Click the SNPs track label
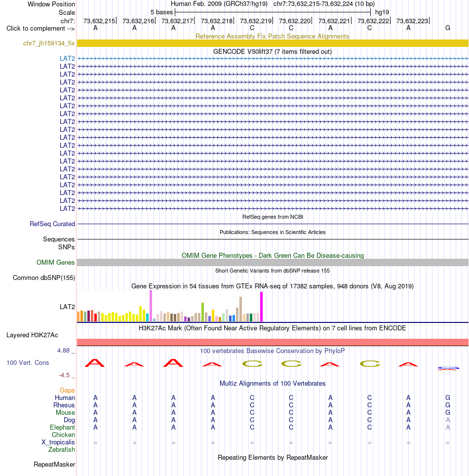 coord(67,247)
